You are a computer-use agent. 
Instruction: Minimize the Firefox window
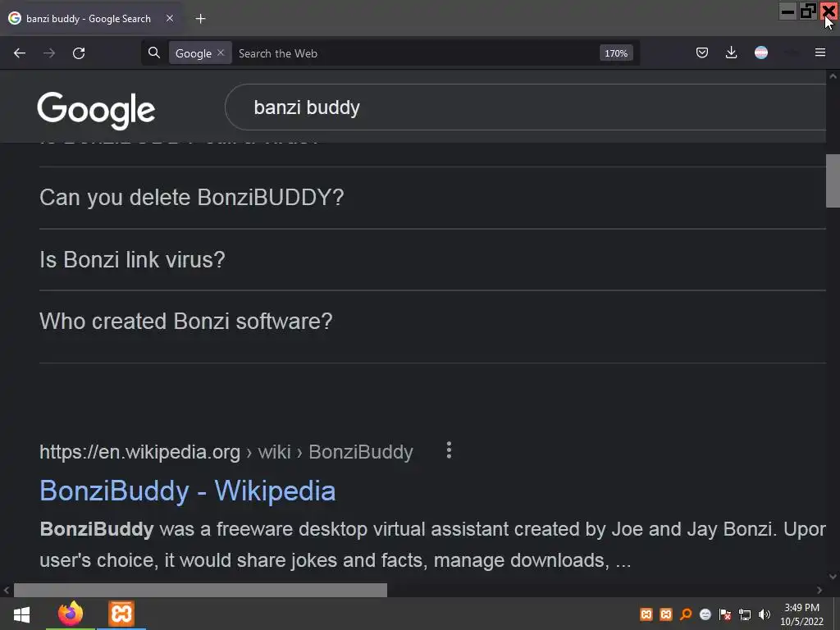787,11
